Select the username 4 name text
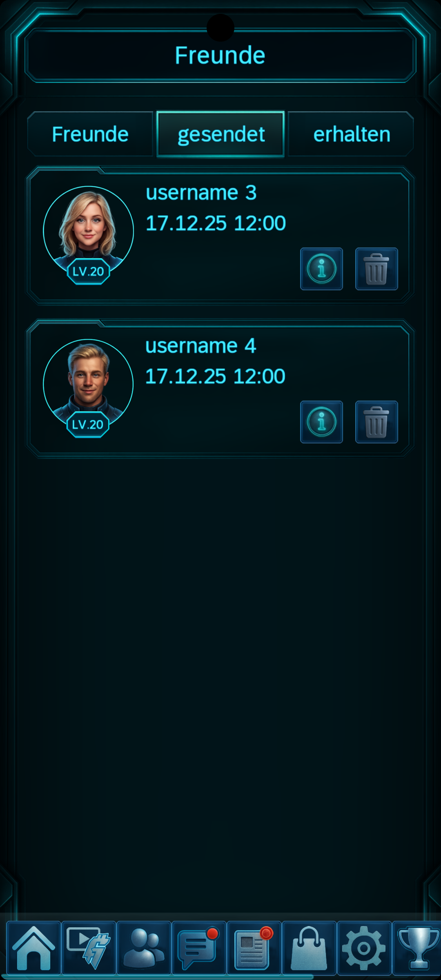Screen dimensions: 441x980 (x=201, y=346)
